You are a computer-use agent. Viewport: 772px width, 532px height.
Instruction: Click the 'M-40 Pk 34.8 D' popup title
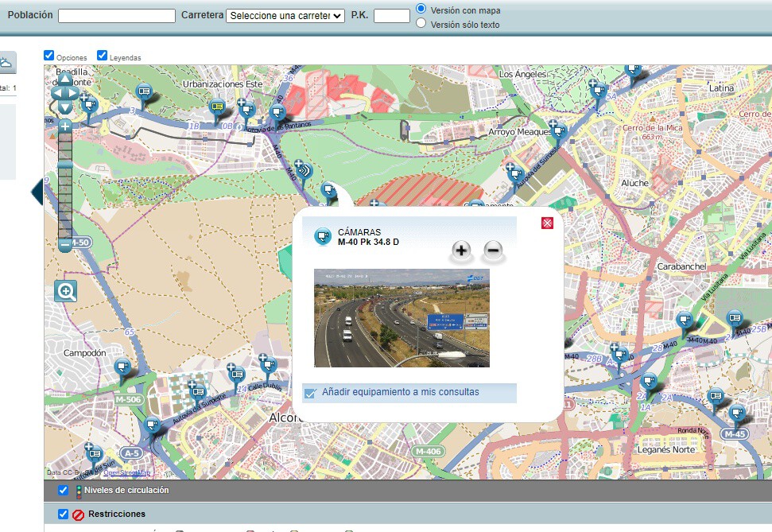[x=368, y=242]
